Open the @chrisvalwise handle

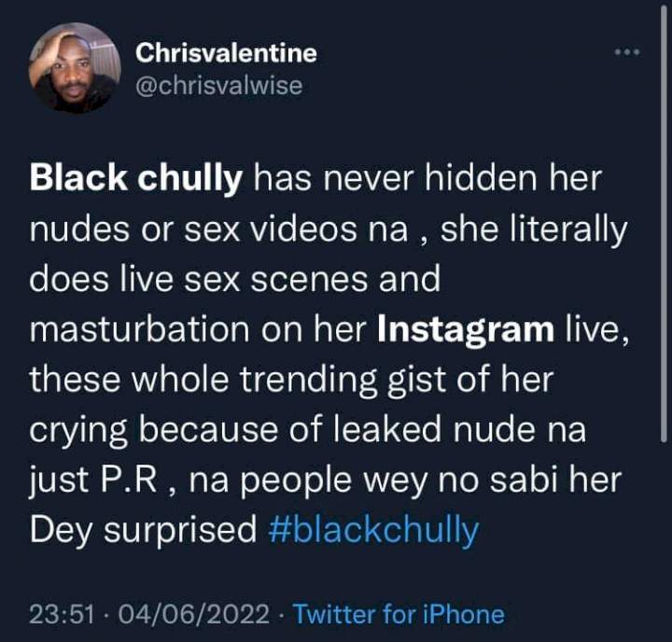point(219,85)
